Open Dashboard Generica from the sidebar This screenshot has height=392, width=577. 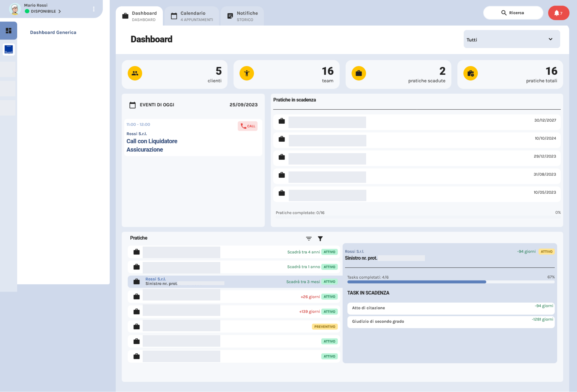53,32
